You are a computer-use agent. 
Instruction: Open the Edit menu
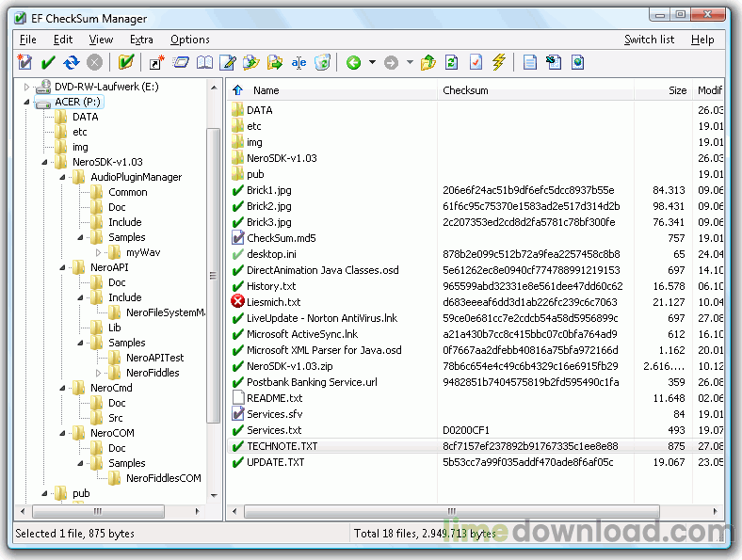pyautogui.click(x=63, y=40)
